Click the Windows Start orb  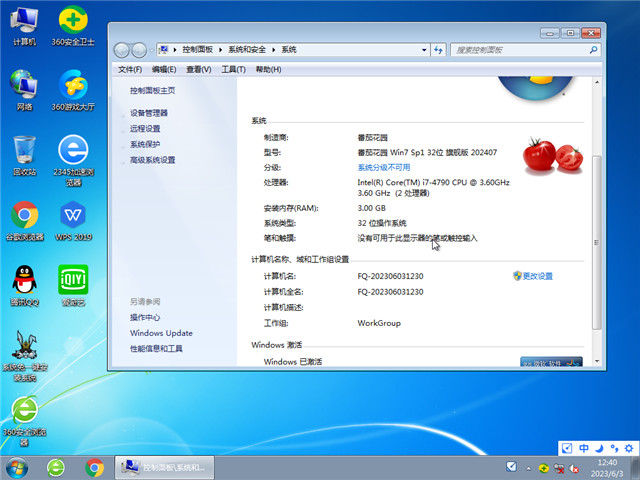17,468
